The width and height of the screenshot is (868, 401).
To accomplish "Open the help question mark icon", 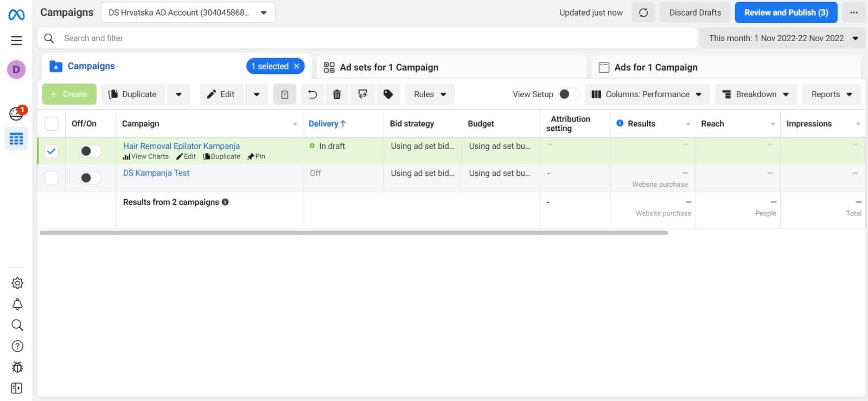I will 17,346.
